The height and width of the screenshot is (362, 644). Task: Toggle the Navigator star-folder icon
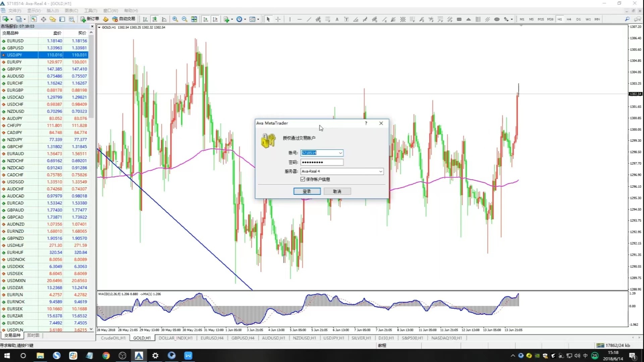point(53,19)
